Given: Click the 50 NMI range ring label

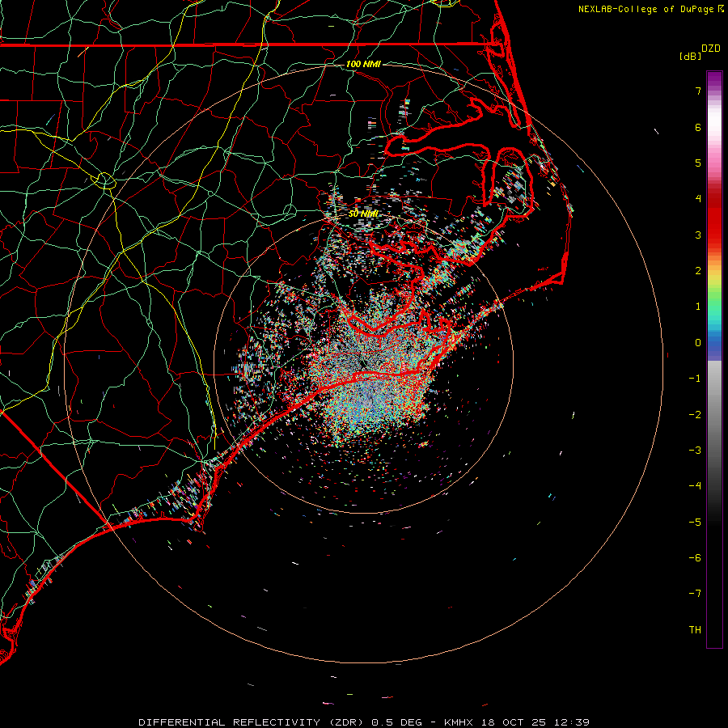Looking at the screenshot, I should 363,214.
